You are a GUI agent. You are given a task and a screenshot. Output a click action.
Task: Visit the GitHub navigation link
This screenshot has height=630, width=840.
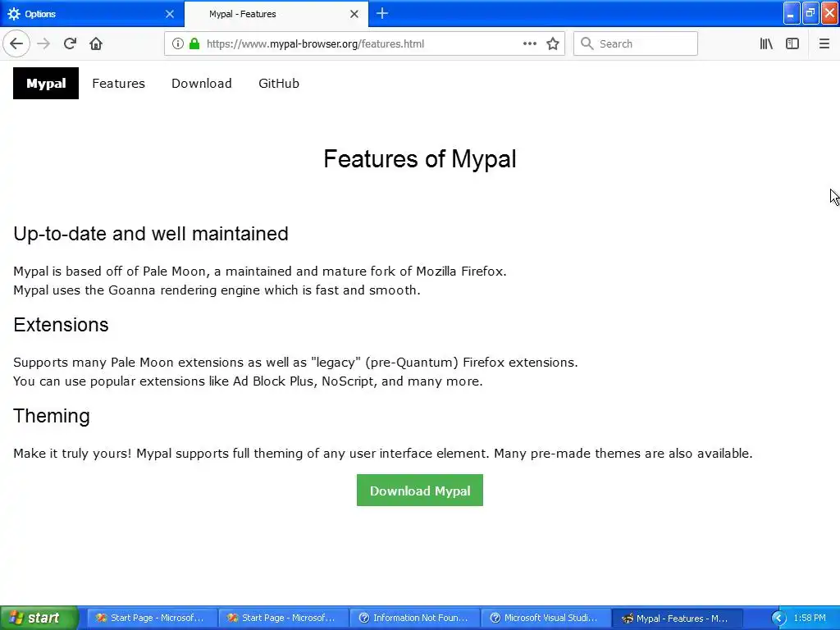click(279, 83)
